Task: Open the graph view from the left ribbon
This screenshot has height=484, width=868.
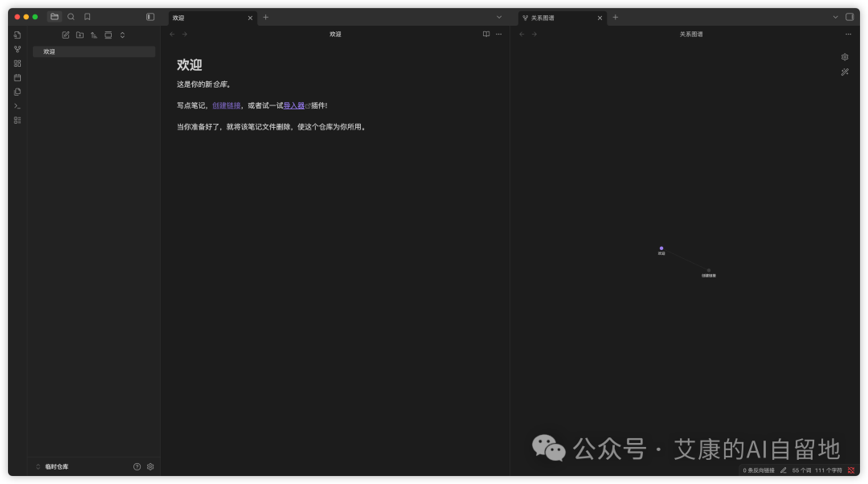Action: 17,49
